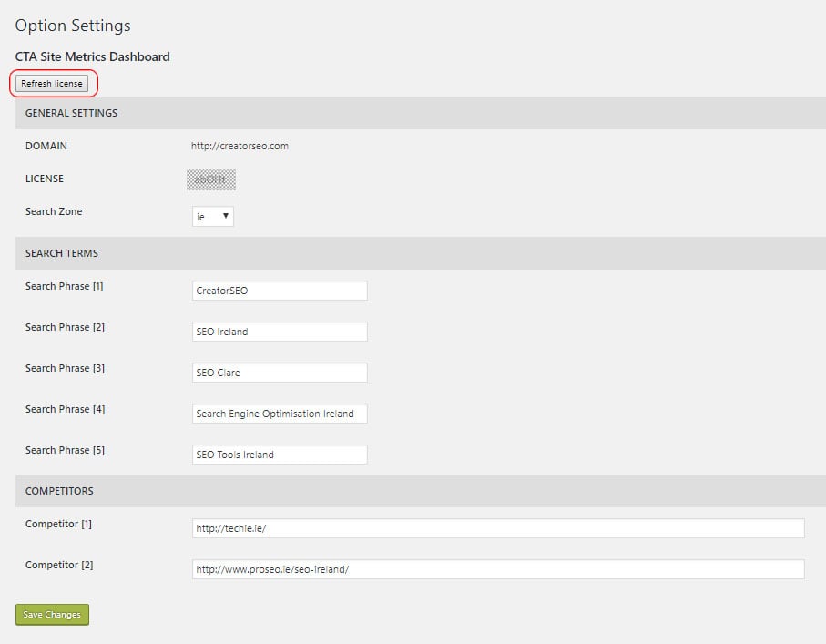Click the http://creatorseo.com domain link
This screenshot has width=826, height=644.
(239, 146)
